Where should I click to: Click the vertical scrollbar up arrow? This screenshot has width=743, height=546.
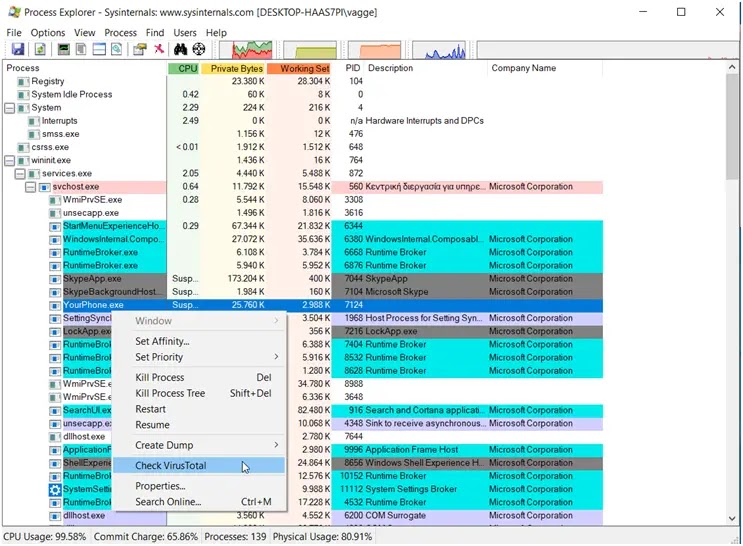tap(732, 67)
